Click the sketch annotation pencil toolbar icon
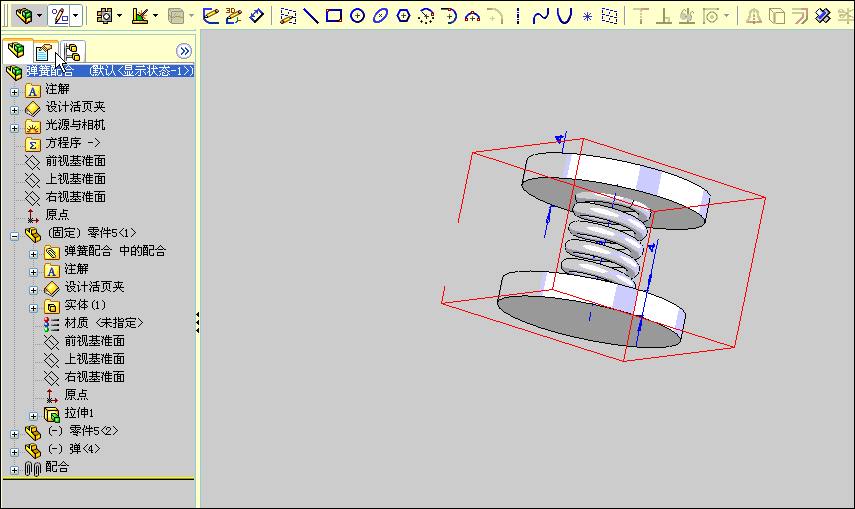Image resolution: width=855 pixels, height=509 pixels. (x=59, y=15)
